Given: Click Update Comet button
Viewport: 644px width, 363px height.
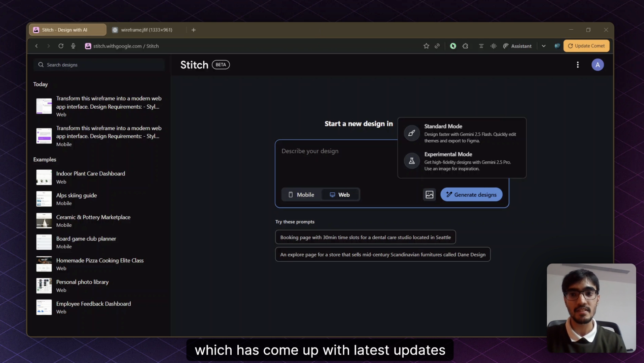Looking at the screenshot, I should [x=586, y=46].
